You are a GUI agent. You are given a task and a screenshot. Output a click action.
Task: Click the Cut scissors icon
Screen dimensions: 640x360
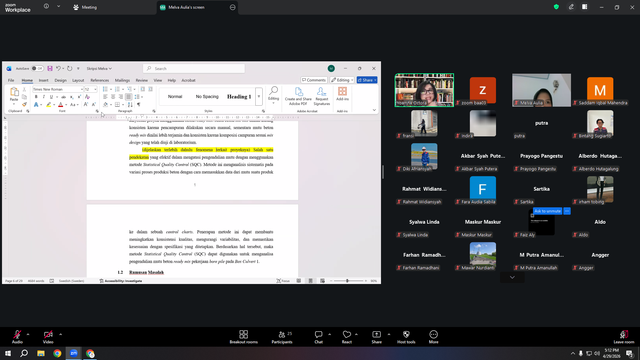point(24,89)
